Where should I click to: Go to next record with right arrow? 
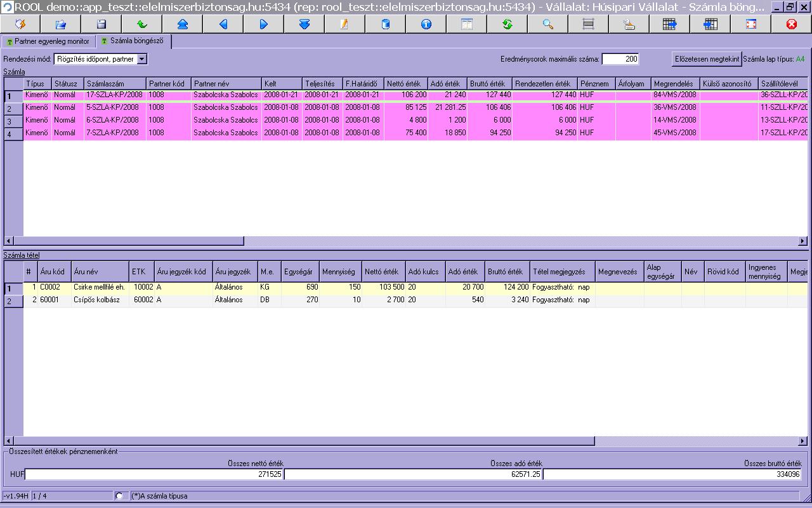pyautogui.click(x=264, y=24)
